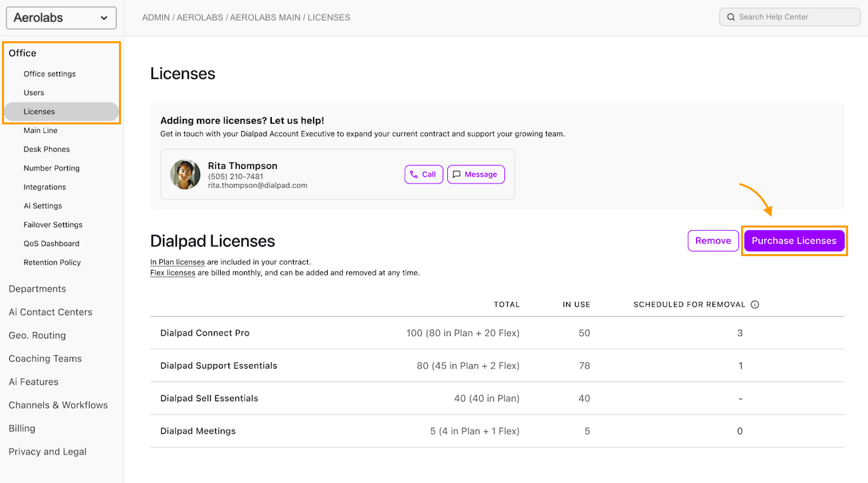This screenshot has width=868, height=483.
Task: Expand Coaching Teams section
Action: 45,359
